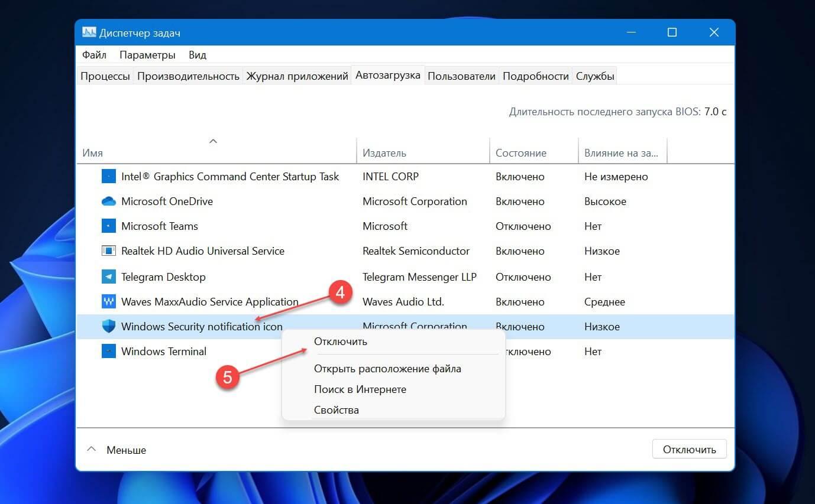Open the Файл menu
This screenshot has height=504, width=815.
(x=94, y=54)
